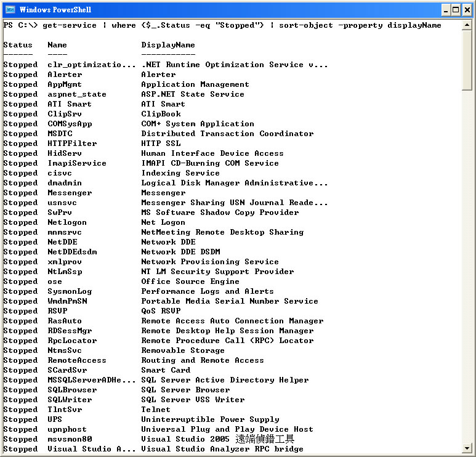Click the vertical scrollbar thumb

467,62
